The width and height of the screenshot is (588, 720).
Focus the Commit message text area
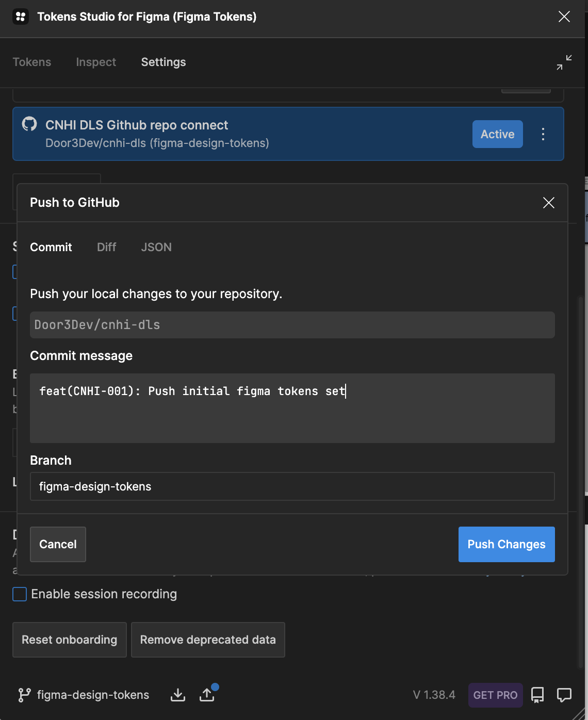click(292, 408)
